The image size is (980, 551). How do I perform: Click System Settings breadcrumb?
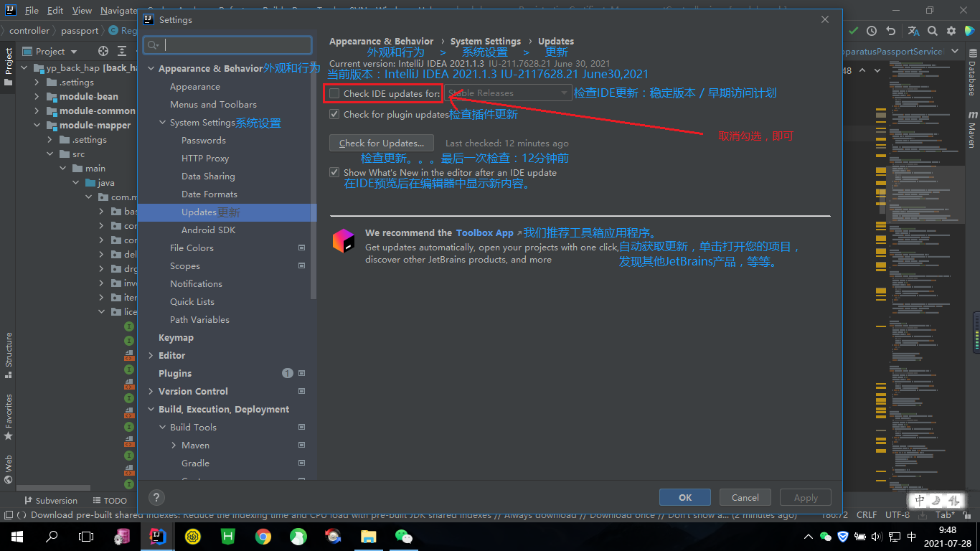(486, 42)
